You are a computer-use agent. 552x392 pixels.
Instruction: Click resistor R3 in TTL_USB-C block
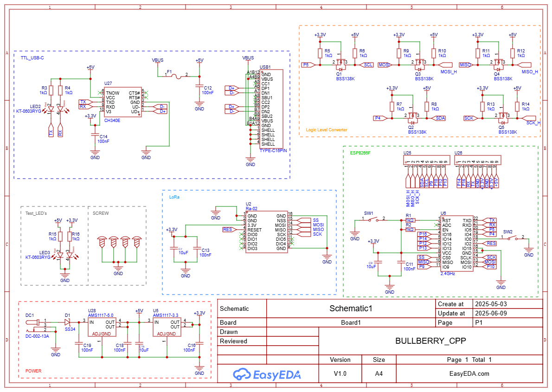[51, 90]
